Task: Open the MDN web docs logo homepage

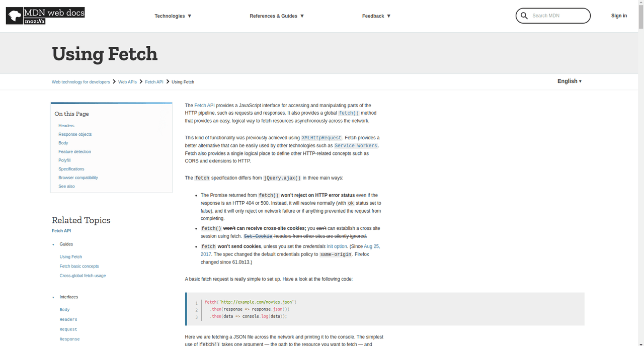Action: coord(45,16)
